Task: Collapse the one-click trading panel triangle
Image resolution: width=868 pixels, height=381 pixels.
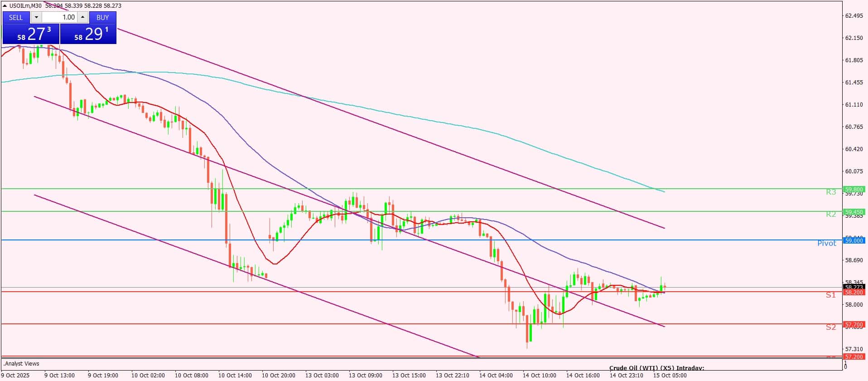Action: pyautogui.click(x=5, y=5)
